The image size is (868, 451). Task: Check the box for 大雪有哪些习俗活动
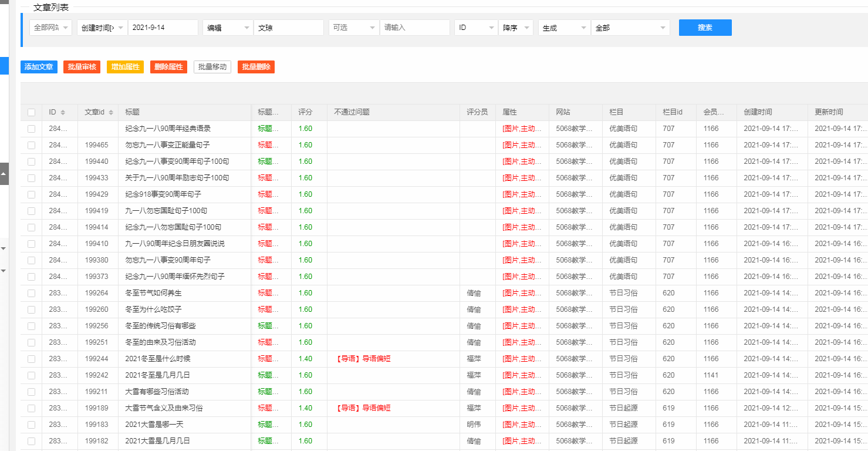[31, 392]
